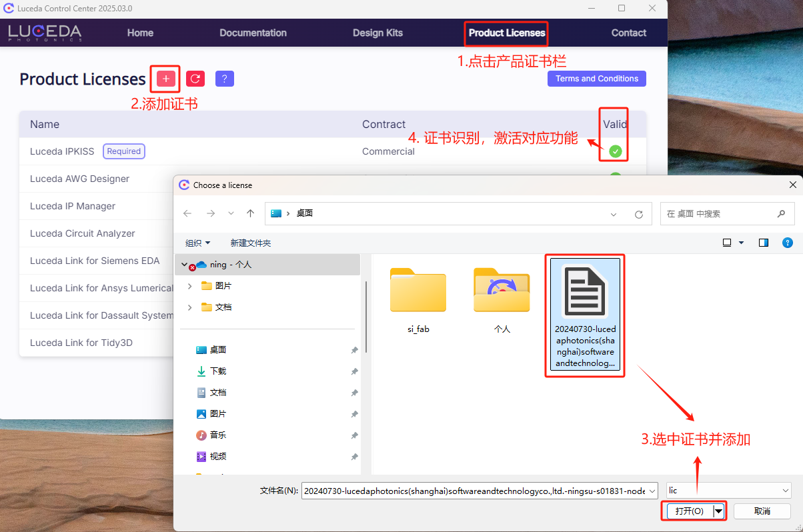Expand the 文档 folder under OneDrive
The height and width of the screenshot is (532, 803).
pos(190,307)
